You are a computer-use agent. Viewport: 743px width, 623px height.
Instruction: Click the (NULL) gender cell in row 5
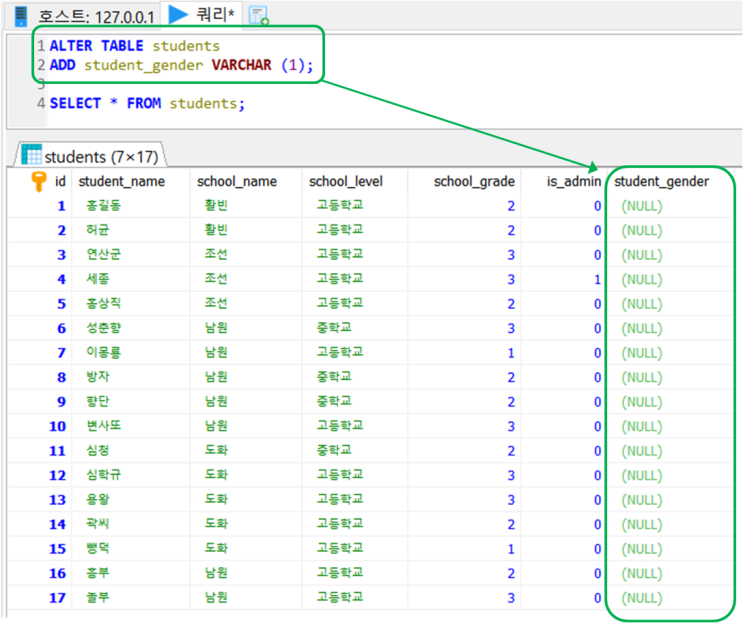pos(642,304)
